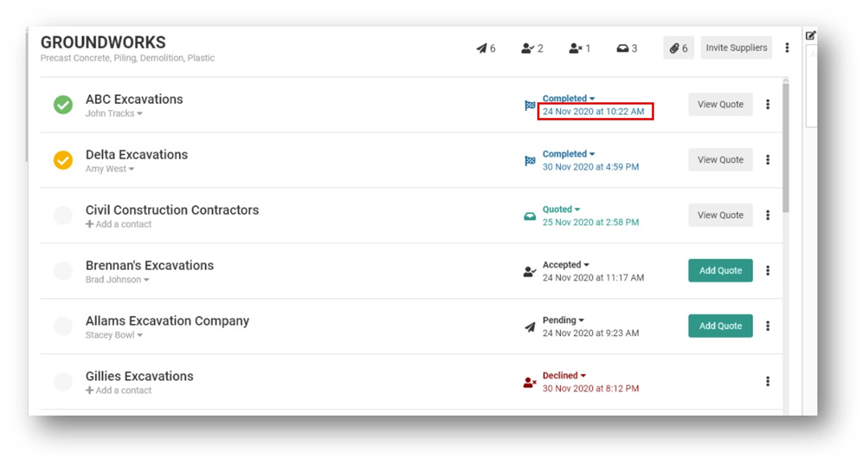The height and width of the screenshot is (467, 868).
Task: Click the edit note icon at top right
Action: coord(810,35)
